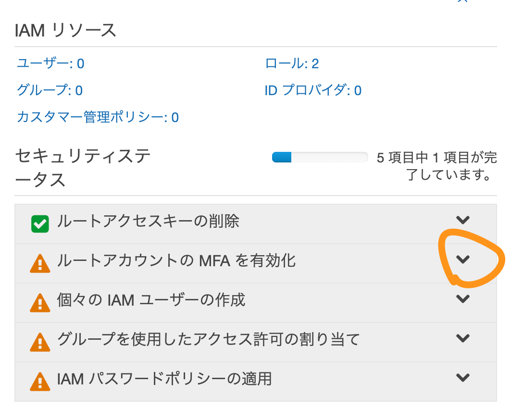This screenshot has height=420, width=523.
Task: Click the green checkmark icon for ルートアクセスキーの削除
Action: (40, 223)
